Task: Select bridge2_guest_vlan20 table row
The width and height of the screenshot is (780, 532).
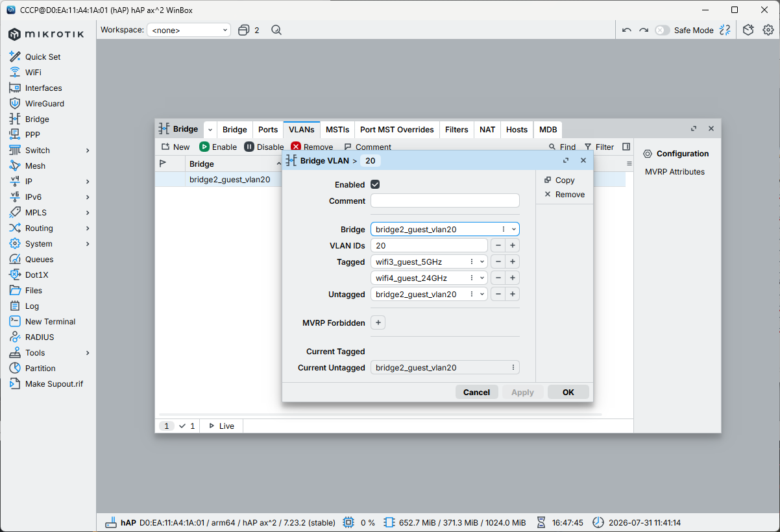Action: (x=230, y=180)
